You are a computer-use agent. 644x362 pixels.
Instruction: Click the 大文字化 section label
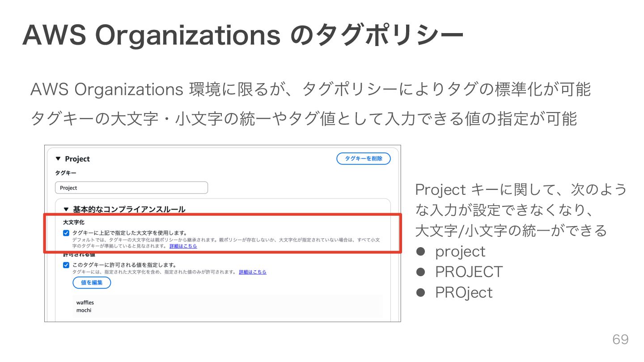pyautogui.click(x=74, y=222)
